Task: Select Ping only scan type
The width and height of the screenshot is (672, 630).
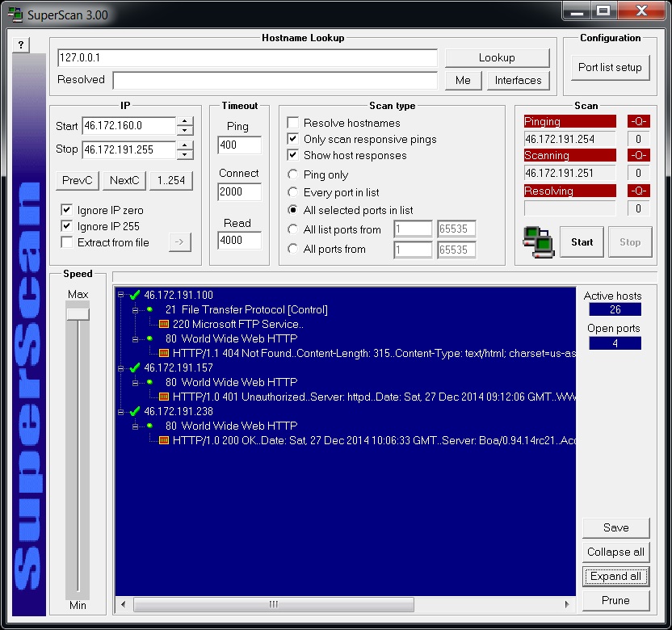Action: click(292, 174)
